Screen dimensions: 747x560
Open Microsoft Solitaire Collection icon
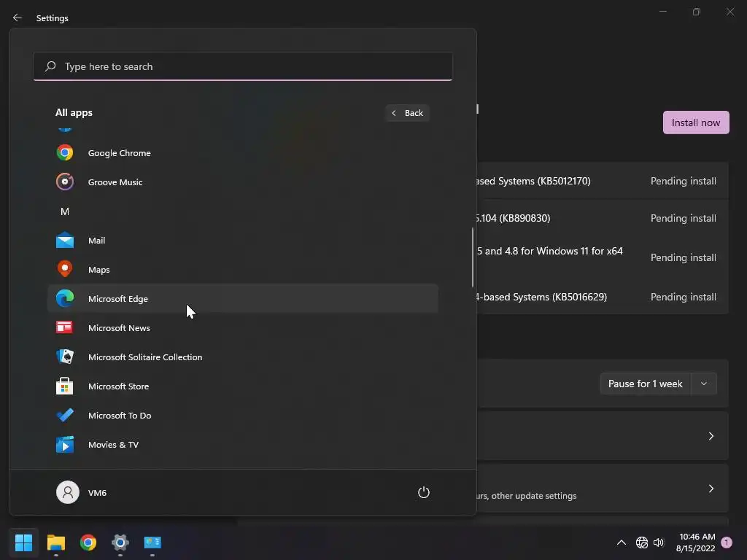click(65, 357)
